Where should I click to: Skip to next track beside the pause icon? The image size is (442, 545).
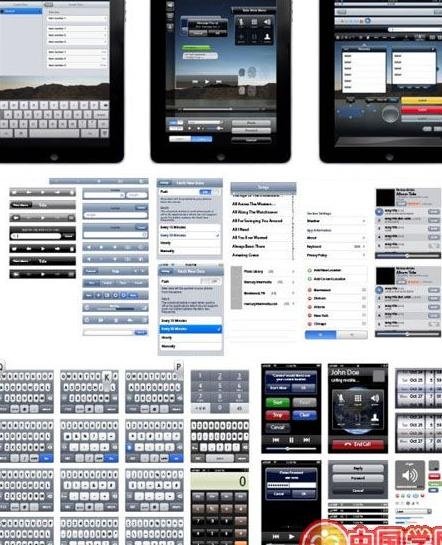tap(306, 440)
